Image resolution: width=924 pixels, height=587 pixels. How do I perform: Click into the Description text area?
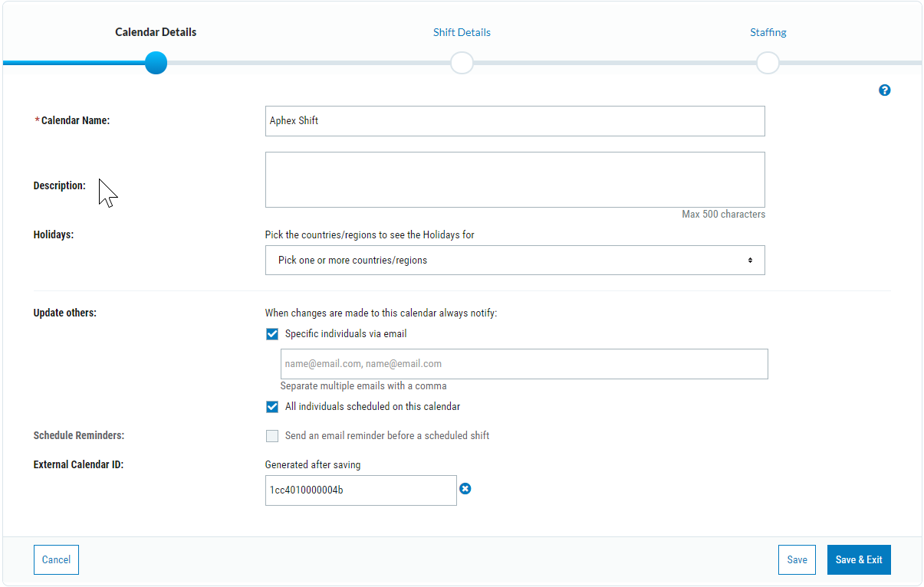pyautogui.click(x=515, y=180)
